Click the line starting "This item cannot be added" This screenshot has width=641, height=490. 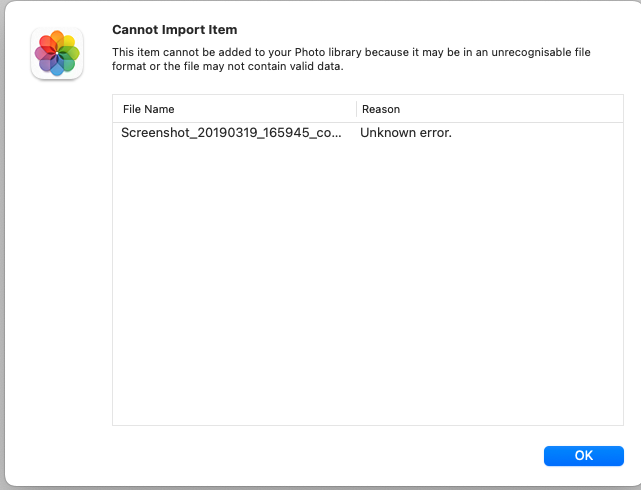point(351,52)
